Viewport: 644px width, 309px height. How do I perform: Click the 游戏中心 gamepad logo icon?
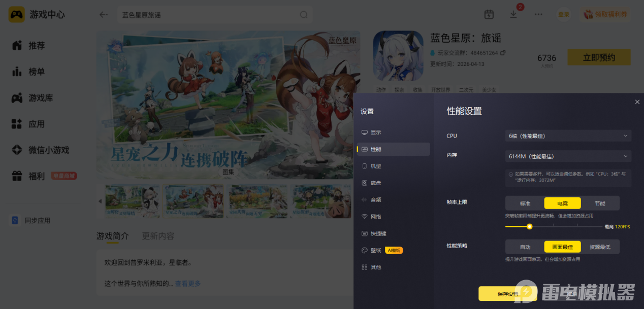[x=16, y=15]
